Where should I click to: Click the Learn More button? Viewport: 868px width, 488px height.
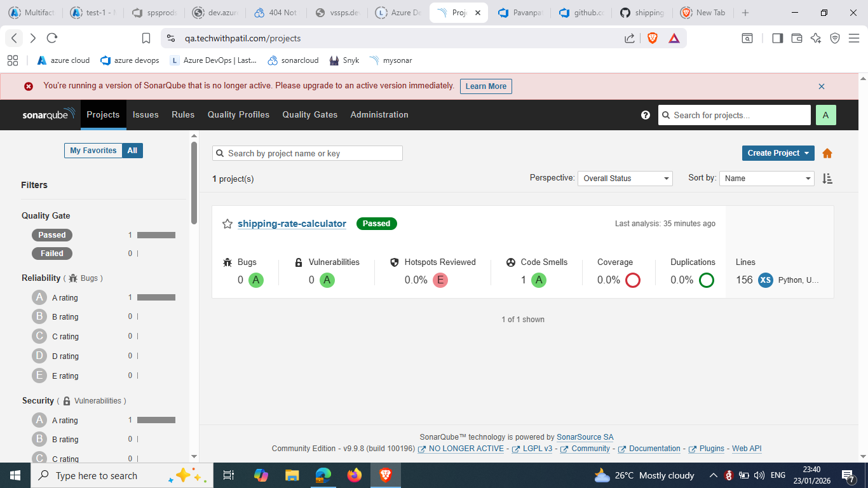485,86
